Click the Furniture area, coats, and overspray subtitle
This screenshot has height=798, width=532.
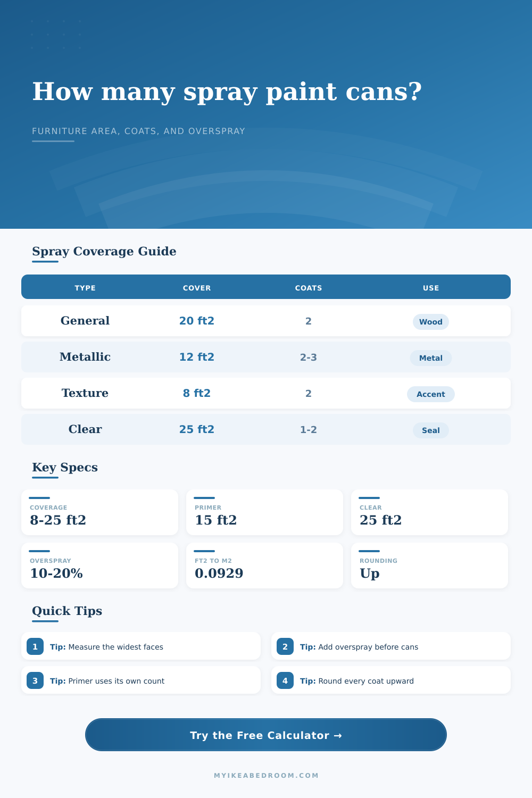coord(139,131)
